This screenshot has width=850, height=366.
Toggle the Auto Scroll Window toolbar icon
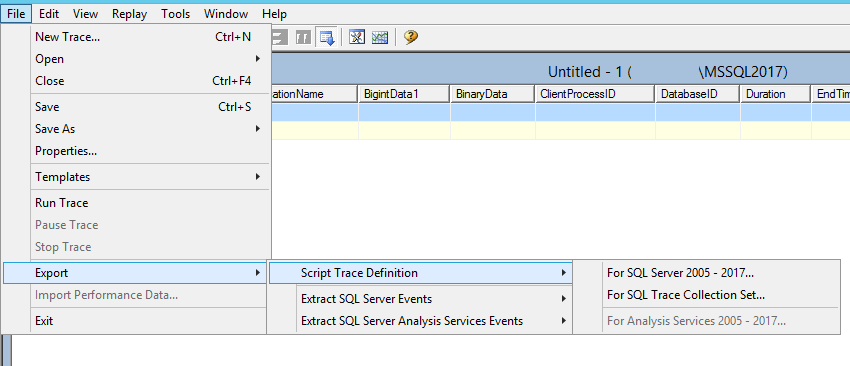click(326, 37)
